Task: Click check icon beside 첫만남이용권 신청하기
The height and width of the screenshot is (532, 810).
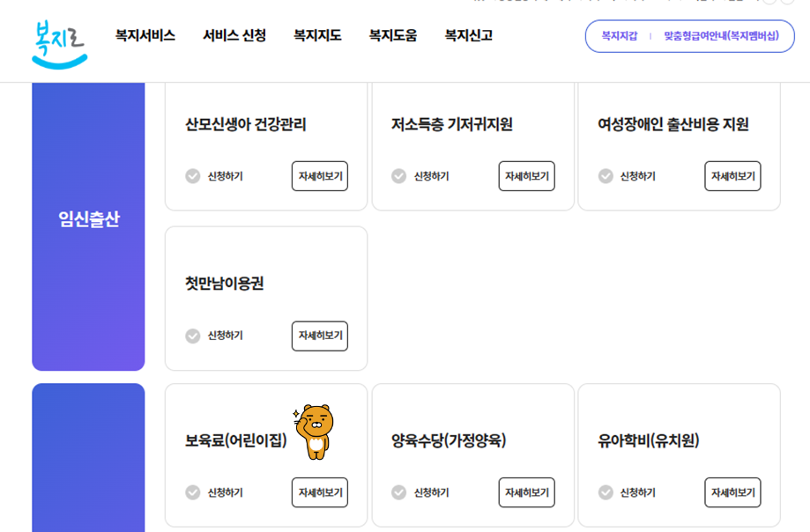Action: (x=191, y=336)
